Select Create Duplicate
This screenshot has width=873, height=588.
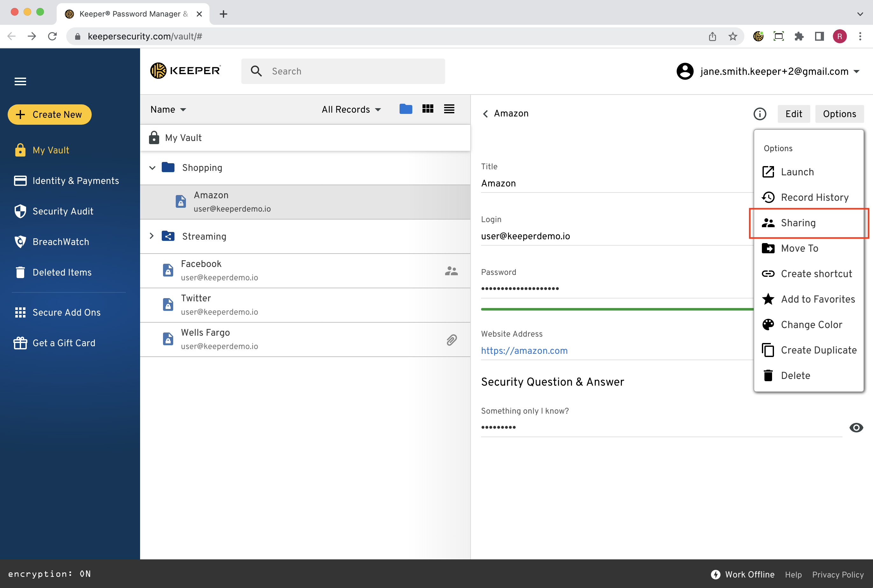(x=809, y=350)
